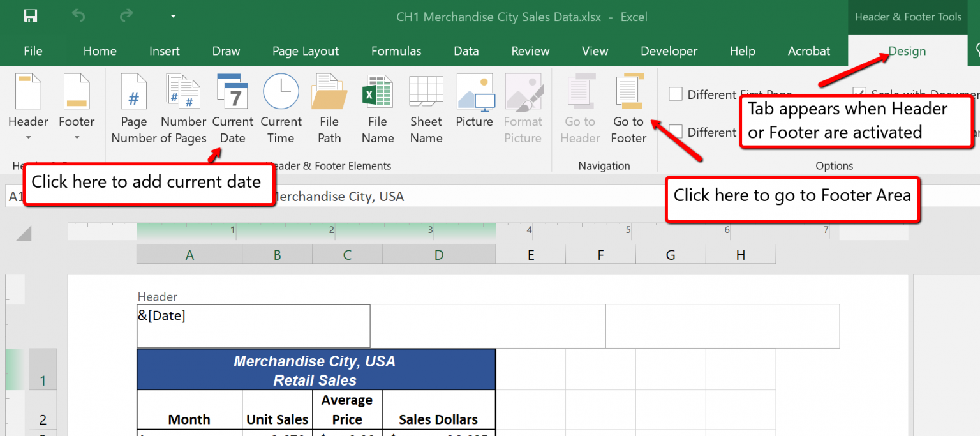980x436 pixels.
Task: Select the header section containing &[Date]
Action: (x=253, y=326)
